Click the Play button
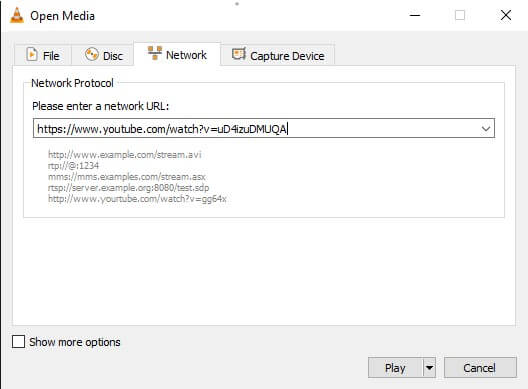Image resolution: width=528 pixels, height=389 pixels. click(395, 368)
